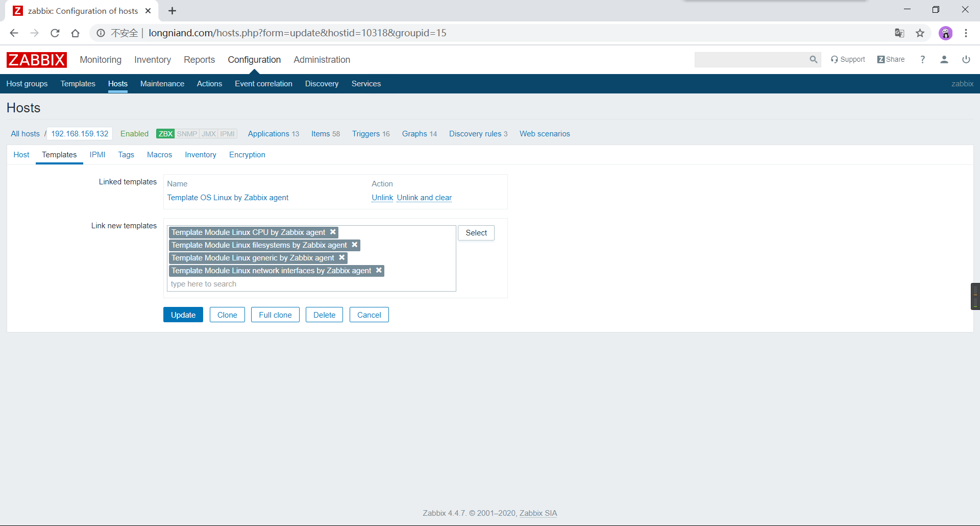Open the Support link
The image size is (980, 526).
[x=848, y=60]
